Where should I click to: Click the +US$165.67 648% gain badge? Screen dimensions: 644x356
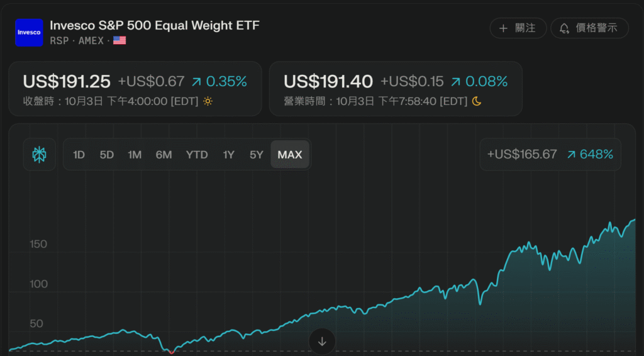[x=550, y=154]
